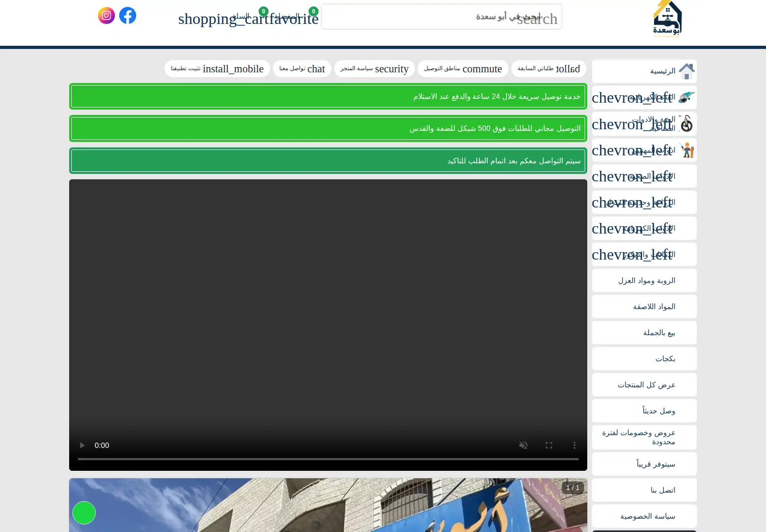Open the angle grinder power tools category
This screenshot has width=766, height=532.
tap(644, 97)
